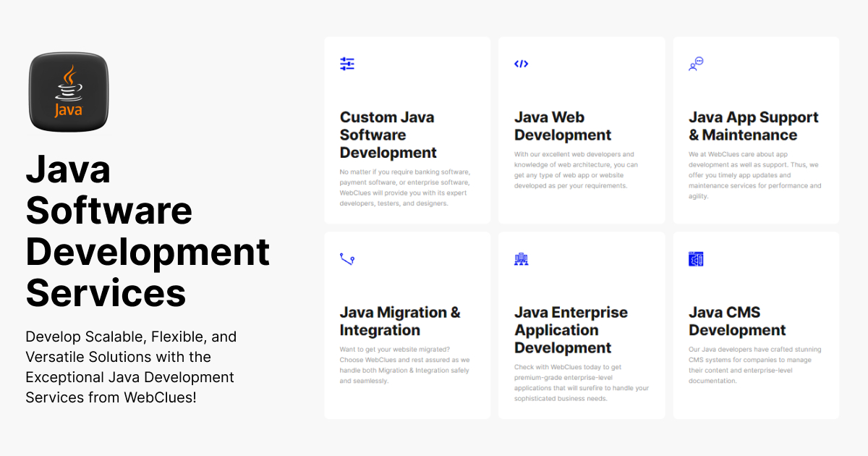Click the code brackets icon for Web Development

click(521, 64)
